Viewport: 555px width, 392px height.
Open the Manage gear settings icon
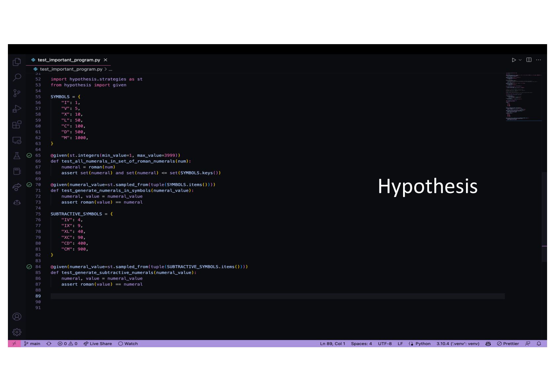point(17,332)
